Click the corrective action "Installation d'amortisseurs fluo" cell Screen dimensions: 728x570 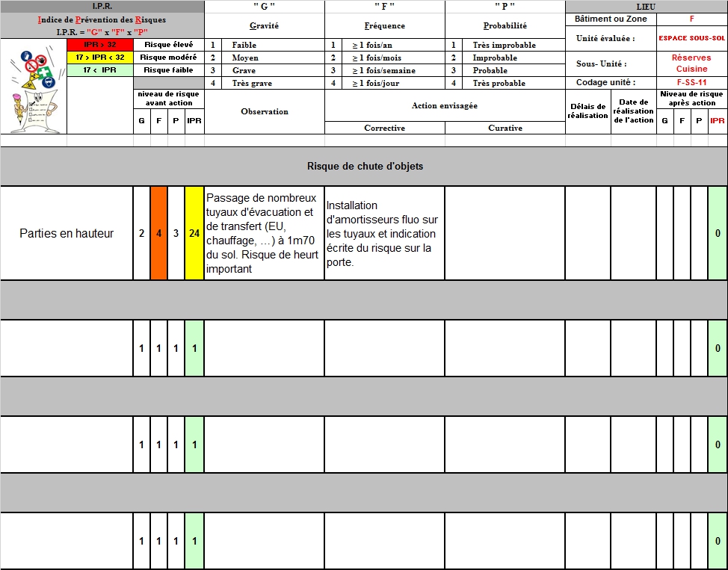[x=384, y=234]
